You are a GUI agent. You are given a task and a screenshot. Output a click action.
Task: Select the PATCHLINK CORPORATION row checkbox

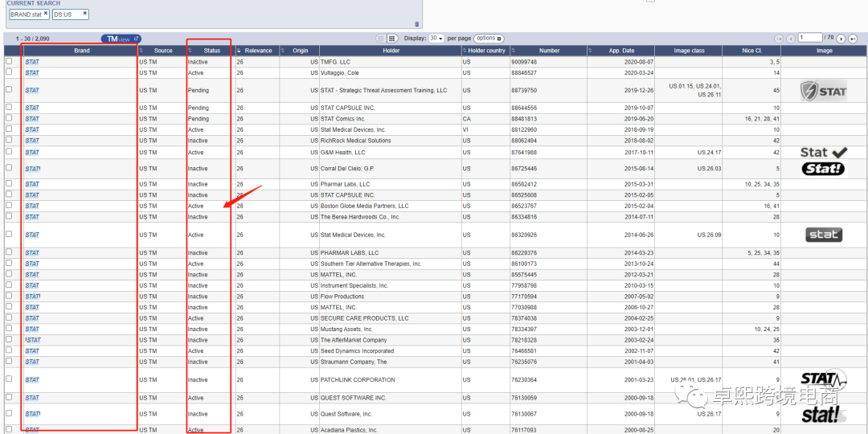(x=8, y=379)
